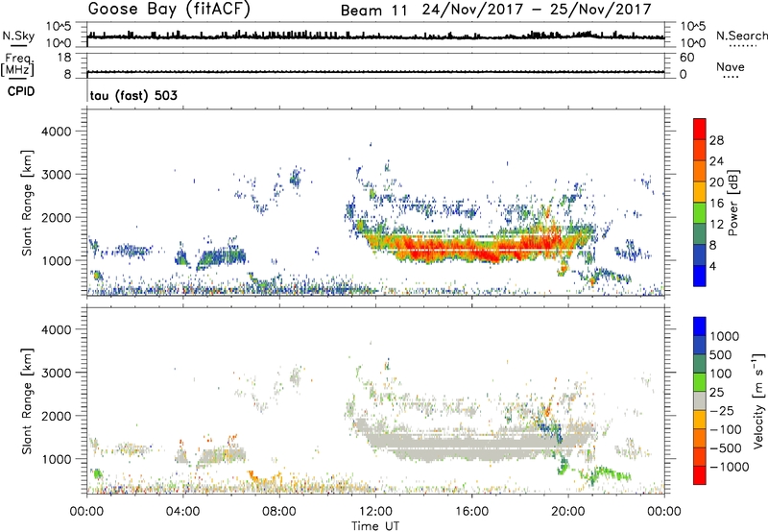Select the "1000" tick on the power panel
The height and width of the screenshot is (532, 768).
point(57,260)
